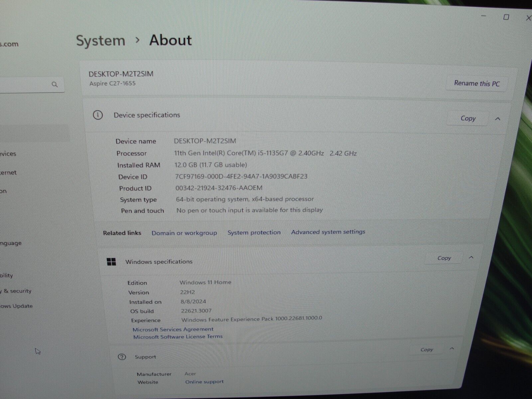This screenshot has width=532, height=399.
Task: Click the About page heading
Action: 170,40
